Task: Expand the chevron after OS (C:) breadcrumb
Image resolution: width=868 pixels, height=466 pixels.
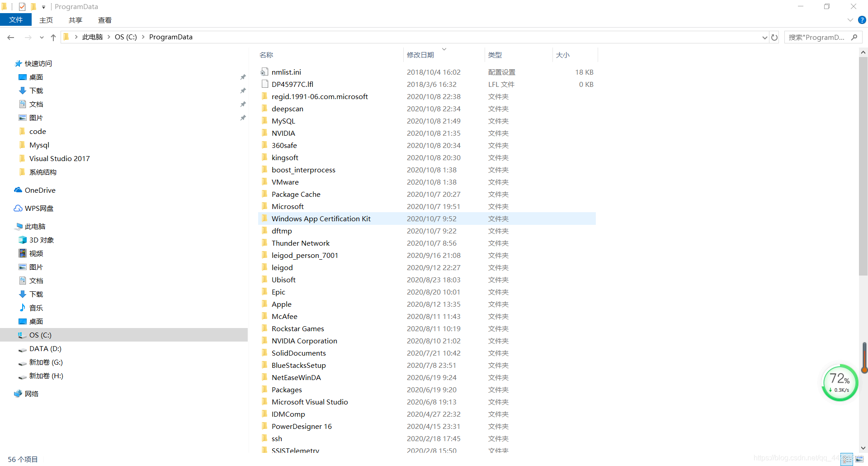Action: [143, 37]
